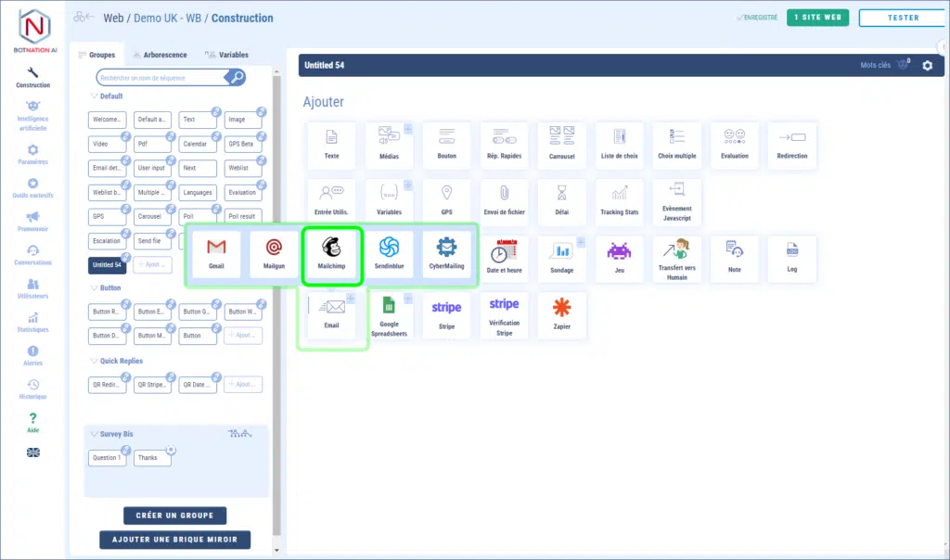Collapse the Quick Replies group

pyautogui.click(x=94, y=361)
